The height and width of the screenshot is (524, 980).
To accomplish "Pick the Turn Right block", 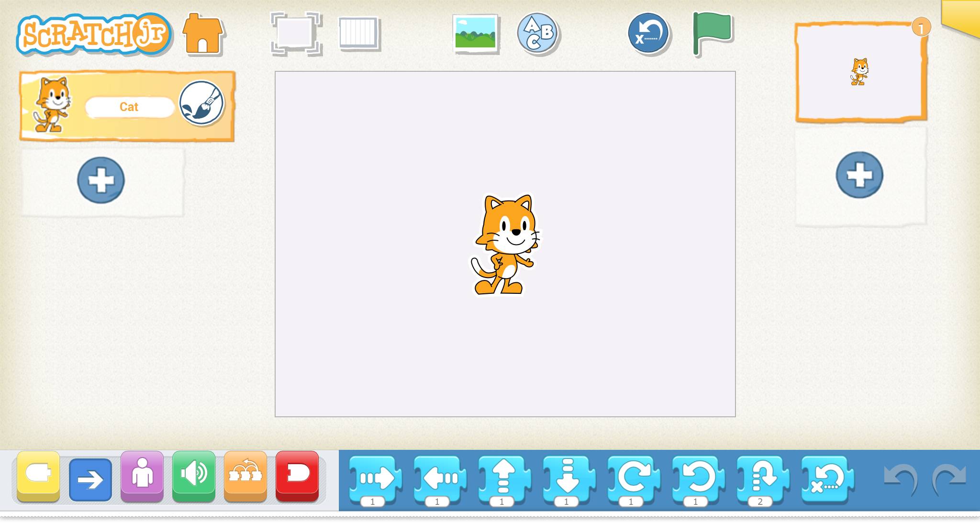I will tap(634, 478).
